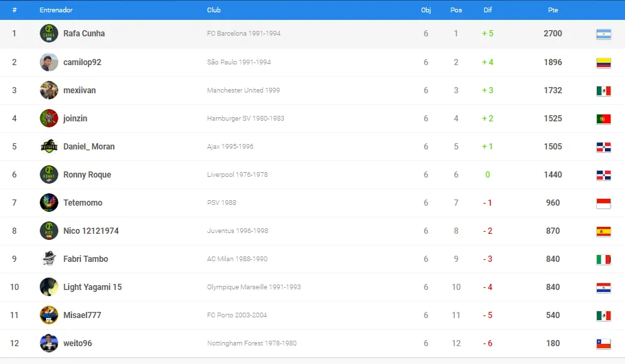This screenshot has width=625, height=364.
Task: Click the Colombia flag in camilop92's row
Action: [x=604, y=63]
